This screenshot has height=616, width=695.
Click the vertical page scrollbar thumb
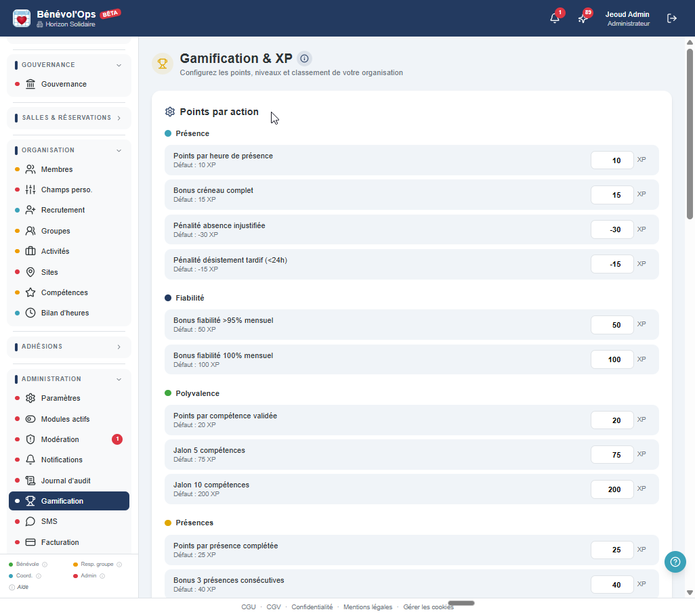[x=690, y=134]
